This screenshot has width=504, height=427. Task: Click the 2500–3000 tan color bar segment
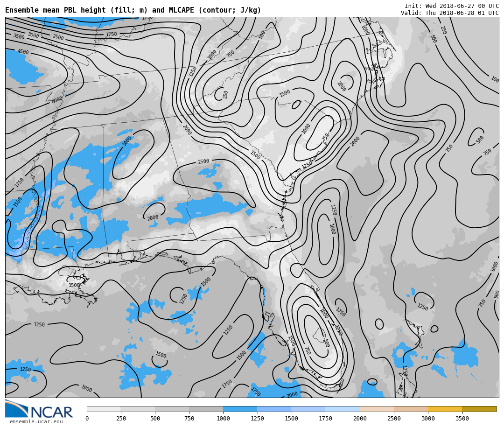pos(411,409)
